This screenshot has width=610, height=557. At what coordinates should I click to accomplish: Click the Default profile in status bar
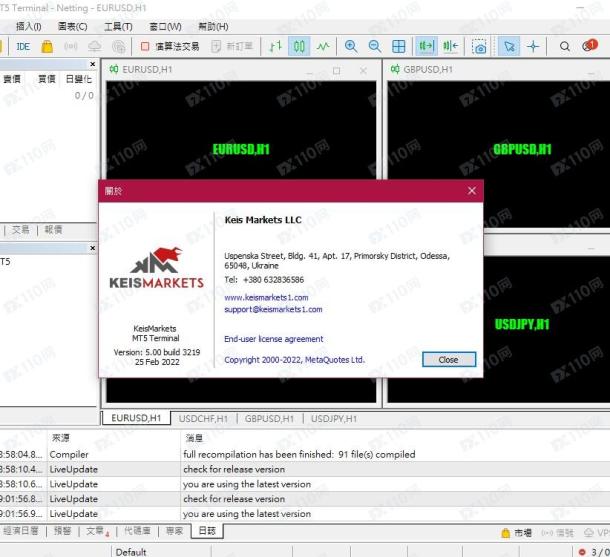tap(131, 552)
